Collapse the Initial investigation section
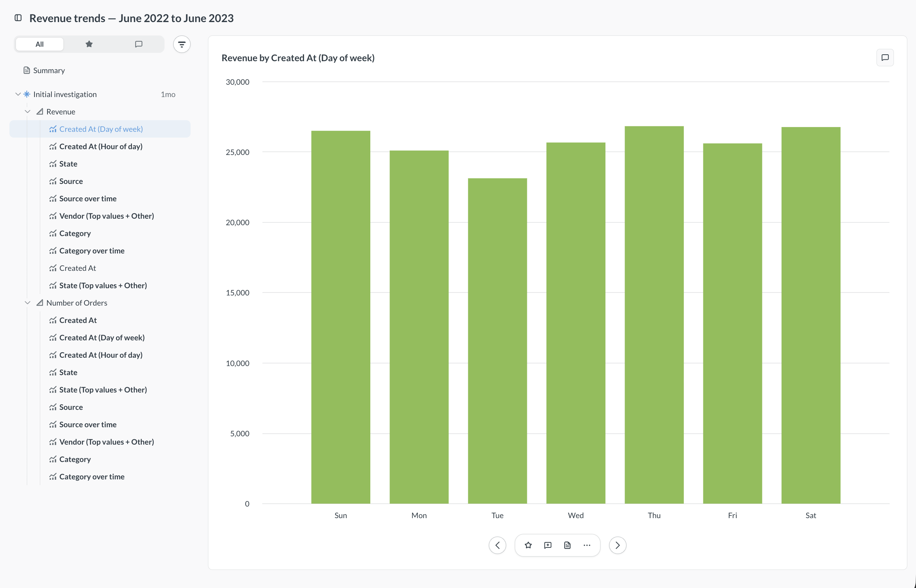916x588 pixels. tap(17, 94)
